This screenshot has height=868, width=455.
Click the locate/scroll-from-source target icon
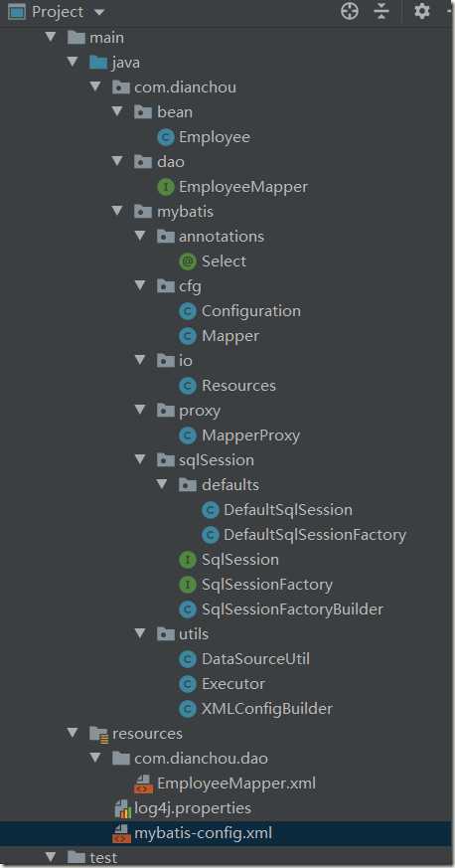click(350, 11)
